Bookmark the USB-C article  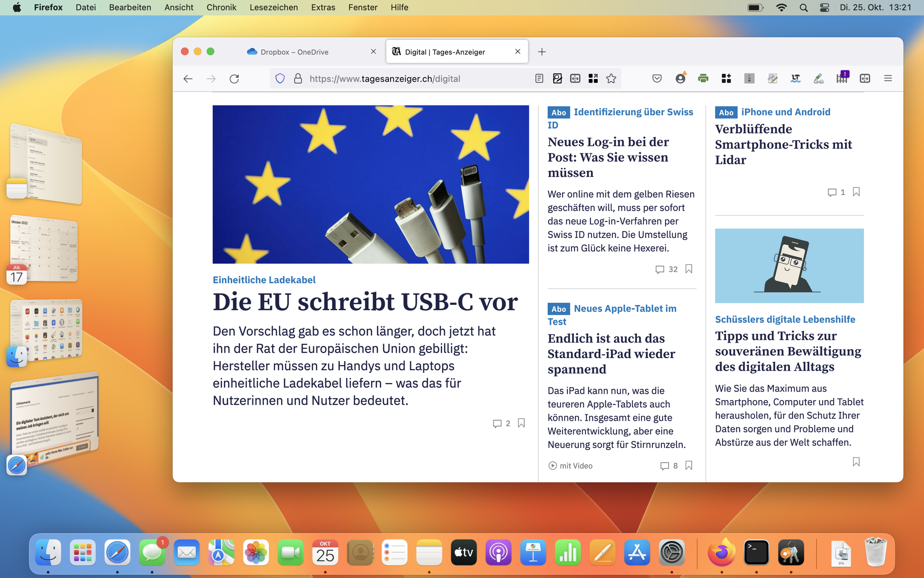point(521,423)
